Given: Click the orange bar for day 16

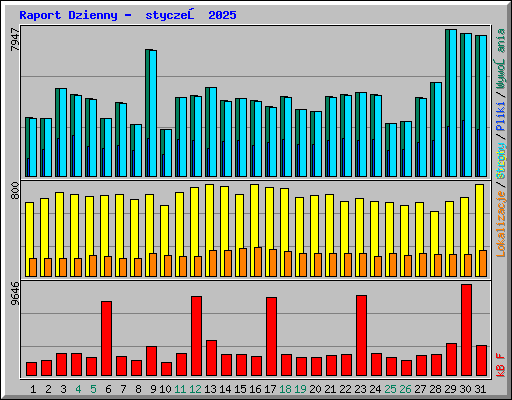Looking at the screenshot, I should 258,262.
